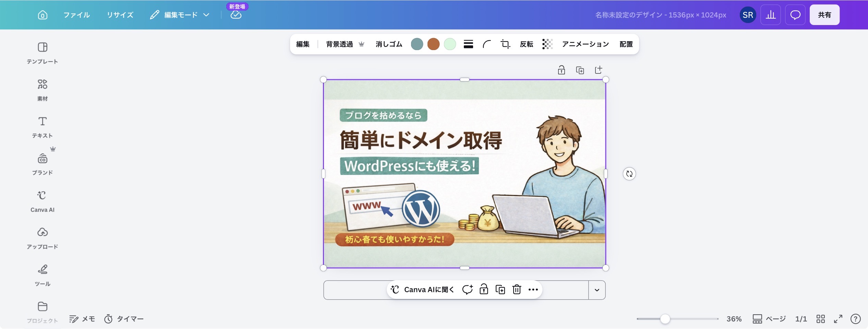This screenshot has width=868, height=329.
Task: Open the help question mark icon
Action: [856, 319]
